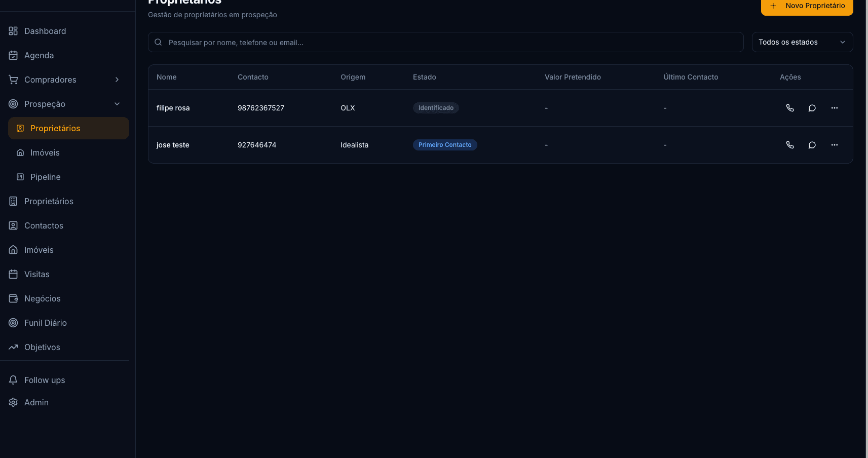Screen dimensions: 868x458
Task: Open the Todos os estados dropdown
Action: (x=802, y=42)
